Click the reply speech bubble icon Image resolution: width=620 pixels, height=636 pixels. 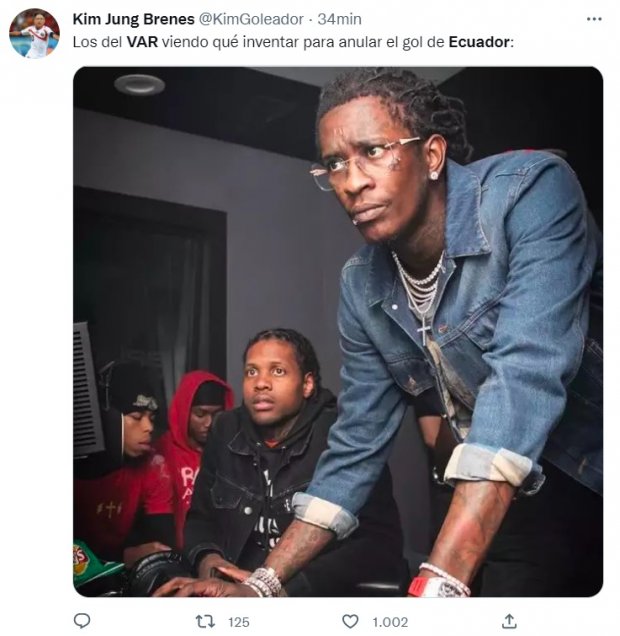(x=82, y=621)
